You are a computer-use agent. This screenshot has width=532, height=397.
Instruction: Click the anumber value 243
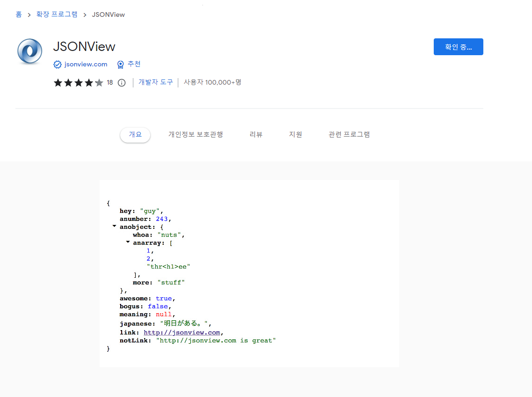click(x=162, y=219)
